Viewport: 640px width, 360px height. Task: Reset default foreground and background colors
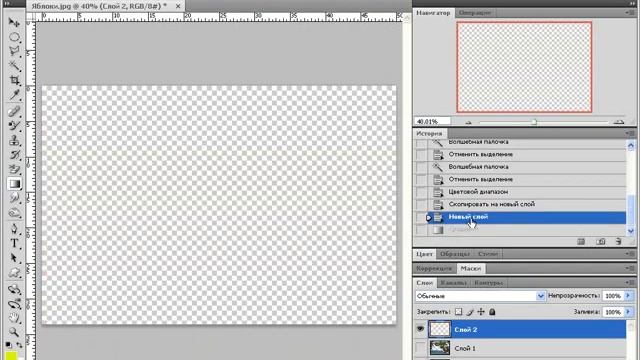click(8, 345)
